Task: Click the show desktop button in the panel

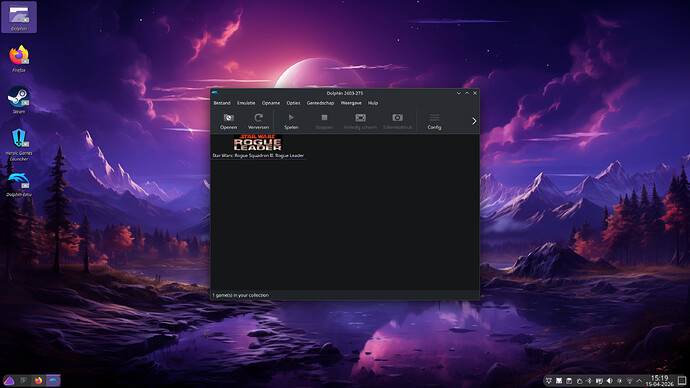Action: pos(682,381)
